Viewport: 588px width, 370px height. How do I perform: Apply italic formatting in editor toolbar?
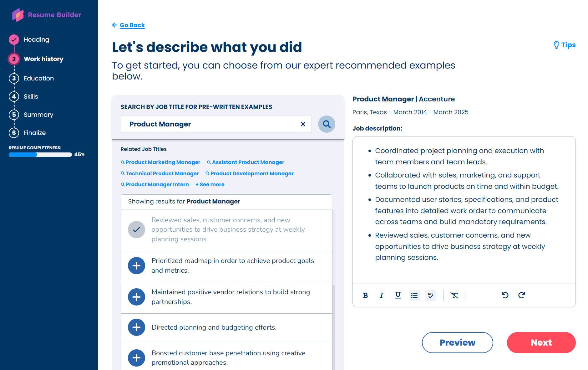[381, 295]
